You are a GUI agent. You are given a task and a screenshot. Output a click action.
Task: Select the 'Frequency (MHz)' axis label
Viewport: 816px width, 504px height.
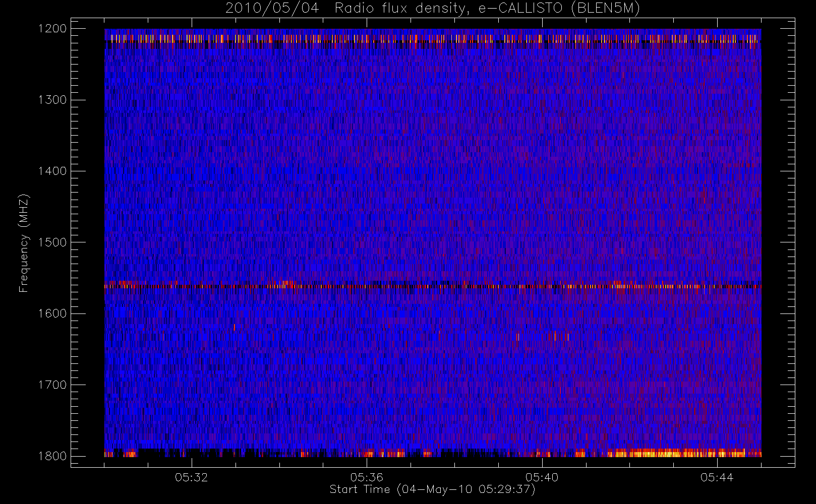tap(24, 243)
